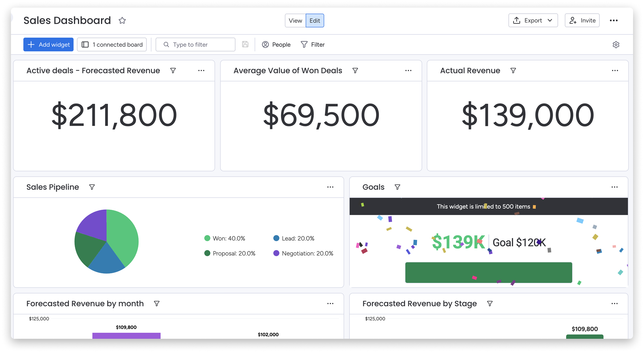The width and height of the screenshot is (644, 353).
Task: Open Actual Revenue widget three-dot menu
Action: point(615,71)
